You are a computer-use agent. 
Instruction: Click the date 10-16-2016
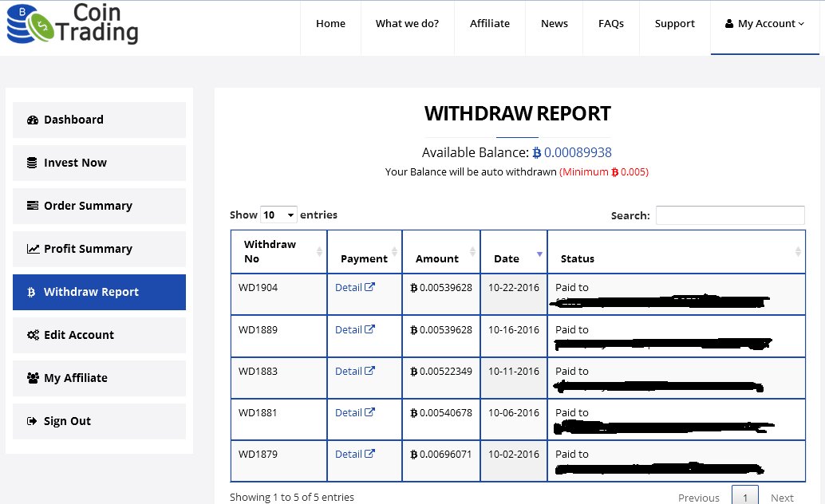[x=514, y=329]
